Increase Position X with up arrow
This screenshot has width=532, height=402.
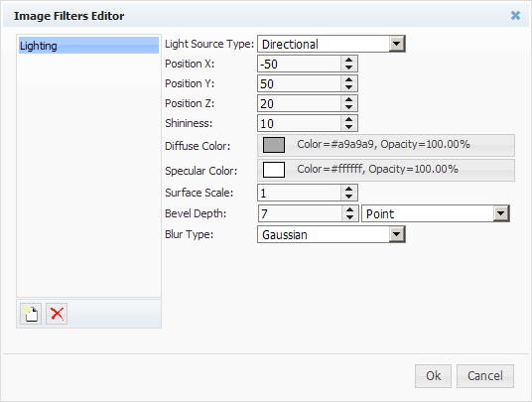coord(348,60)
